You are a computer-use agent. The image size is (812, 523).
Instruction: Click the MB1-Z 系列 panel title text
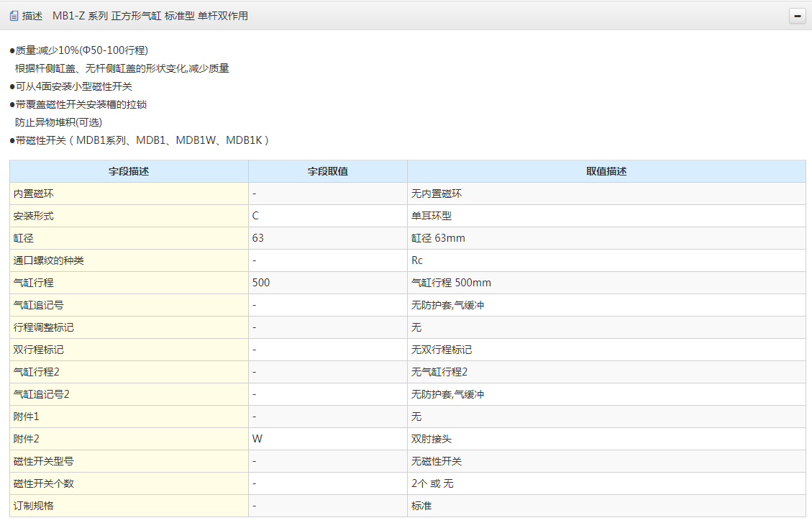[150, 15]
